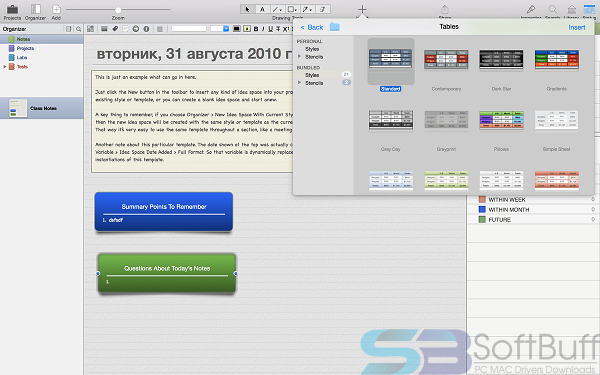
Task: Click the grid layout format-bar icon
Action: 90,29
